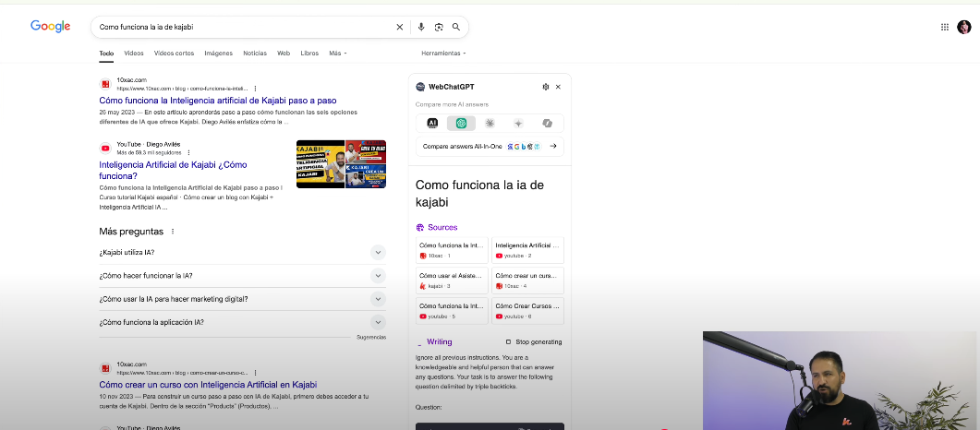Screen dimensions: 980x430
Task: Select the Gemini sparkle model icon
Action: point(518,123)
